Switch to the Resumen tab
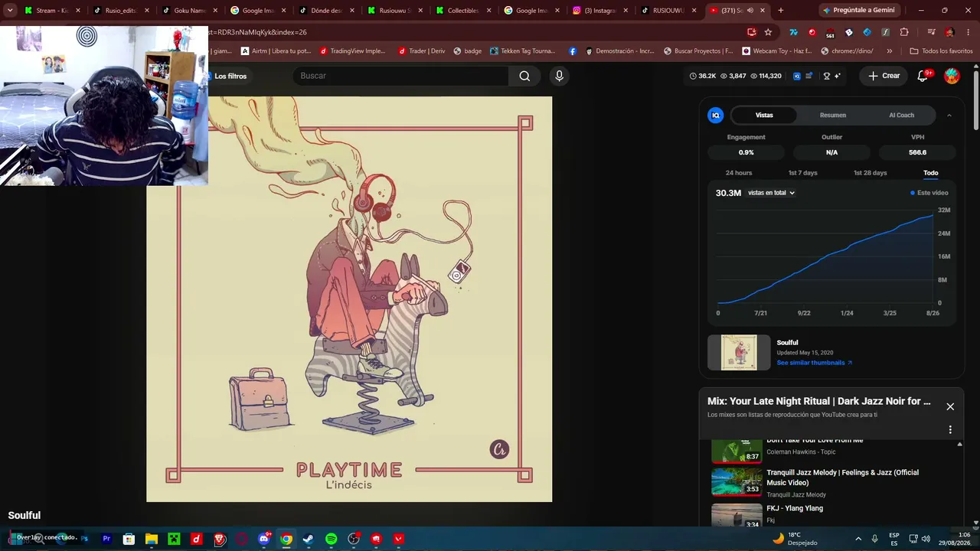 (833, 115)
